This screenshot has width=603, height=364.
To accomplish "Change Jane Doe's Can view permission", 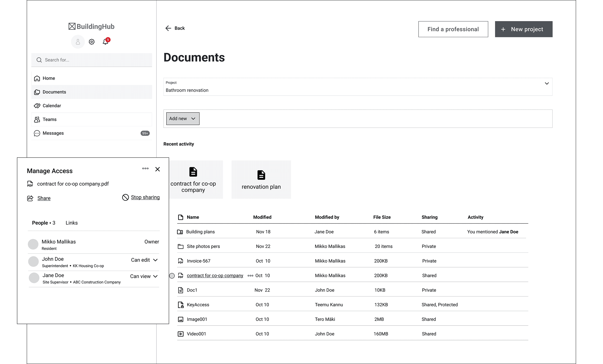I will [144, 276].
